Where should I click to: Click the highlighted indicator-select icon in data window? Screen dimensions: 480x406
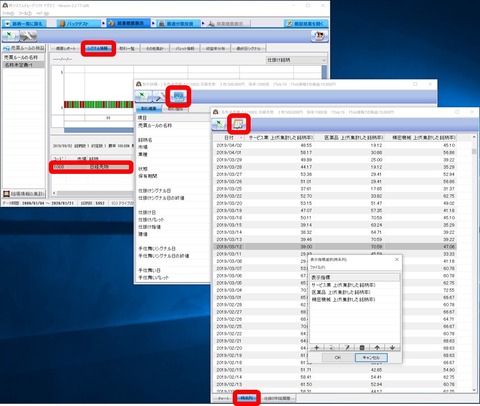coord(239,124)
